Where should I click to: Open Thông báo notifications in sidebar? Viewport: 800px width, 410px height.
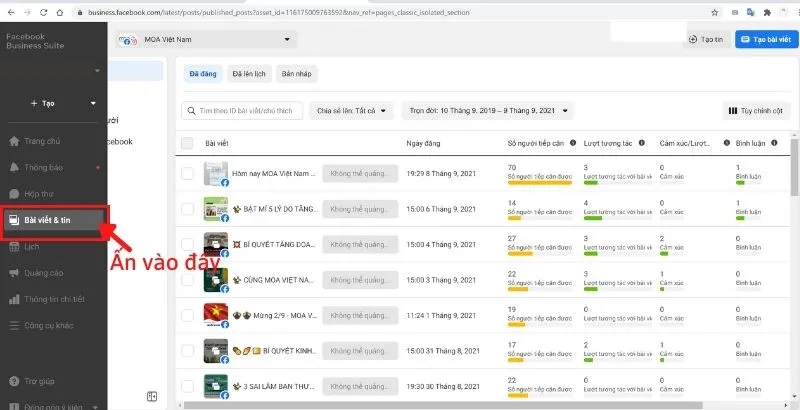coord(43,167)
